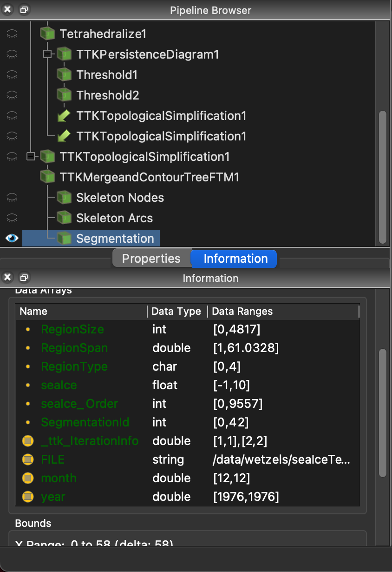This screenshot has height=572, width=392.
Task: Hide the Segmentation output with its eye toggle
Action: tap(11, 238)
